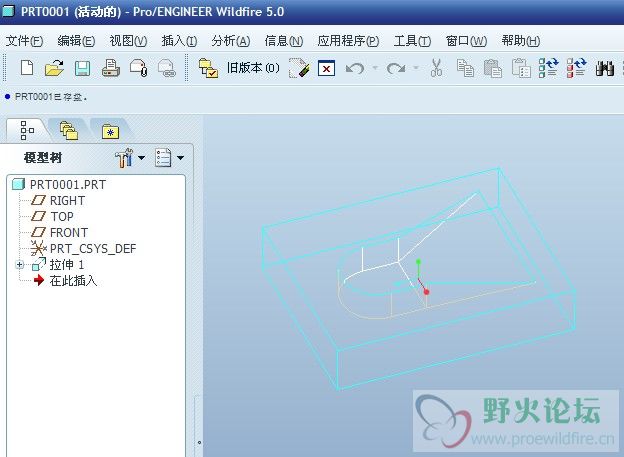The width and height of the screenshot is (624, 457).
Task: Click the paste clipboard icon
Action: 493,68
